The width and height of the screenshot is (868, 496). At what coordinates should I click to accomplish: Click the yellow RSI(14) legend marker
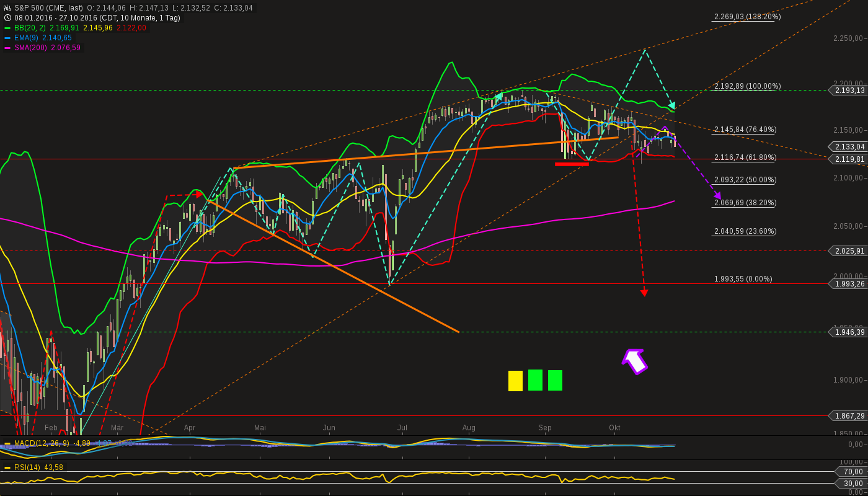pyautogui.click(x=7, y=467)
